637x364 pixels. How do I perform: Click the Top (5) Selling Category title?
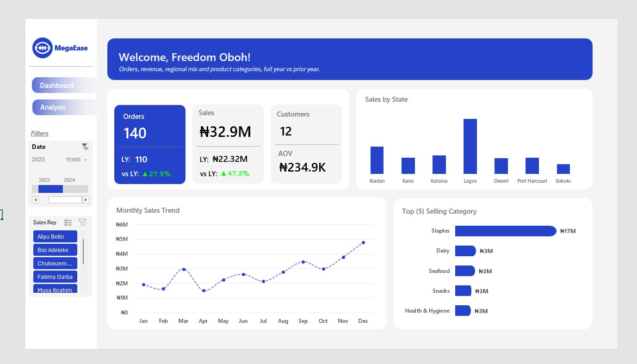tap(439, 211)
